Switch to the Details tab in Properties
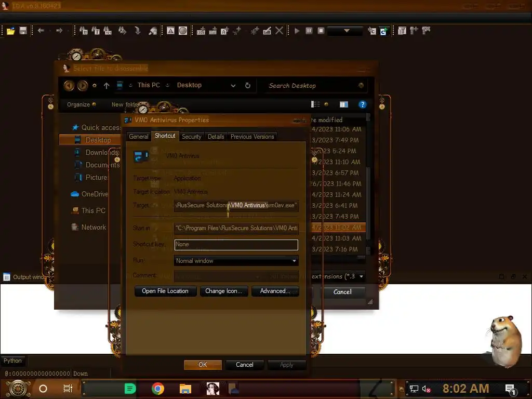Screen dimensions: 532x399 216,137
